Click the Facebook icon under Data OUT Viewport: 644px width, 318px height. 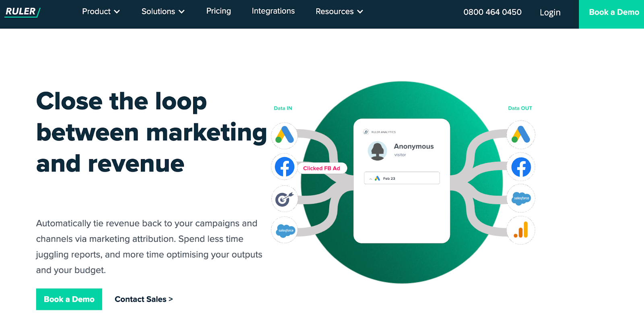point(521,167)
